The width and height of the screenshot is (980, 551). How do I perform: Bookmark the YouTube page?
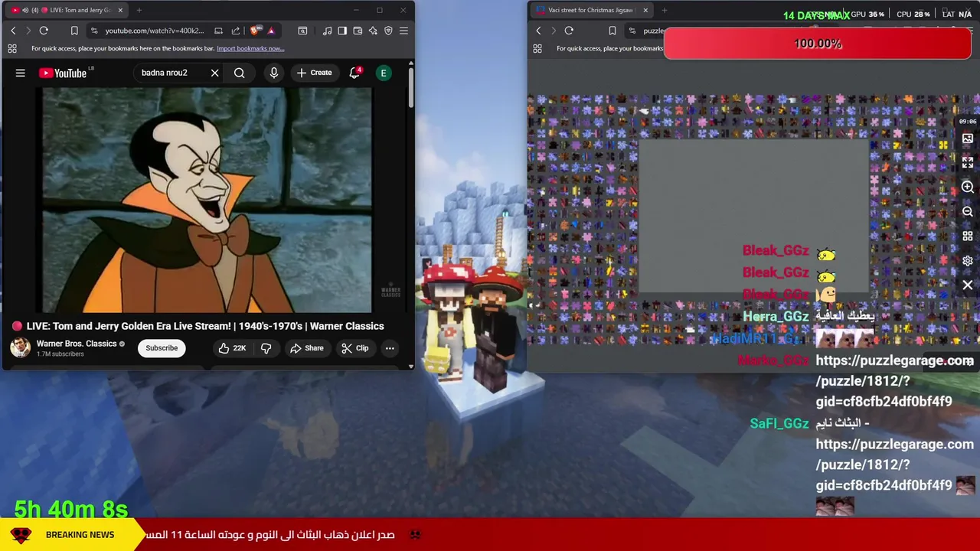[x=74, y=31]
